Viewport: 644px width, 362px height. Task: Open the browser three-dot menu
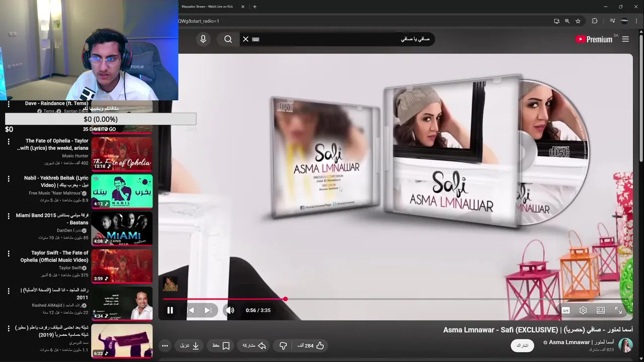tap(636, 21)
